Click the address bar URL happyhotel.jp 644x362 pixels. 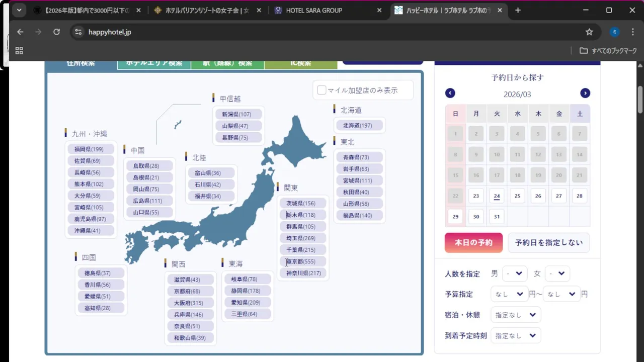[110, 32]
